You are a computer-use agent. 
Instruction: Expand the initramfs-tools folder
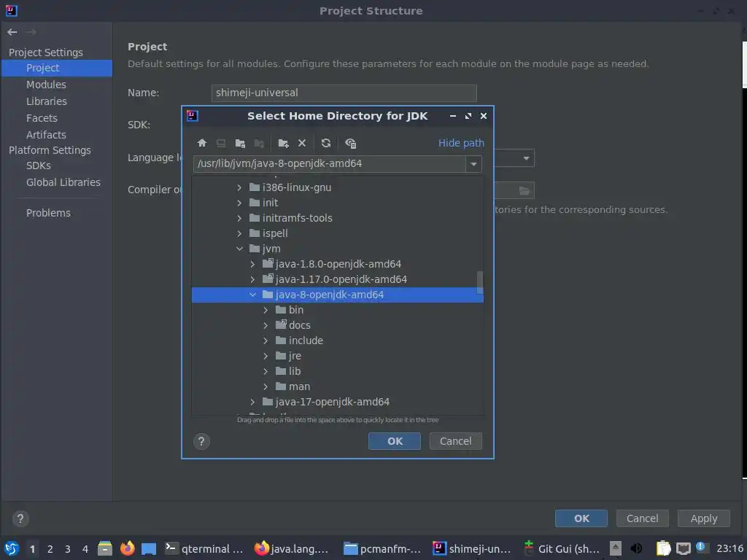click(239, 218)
